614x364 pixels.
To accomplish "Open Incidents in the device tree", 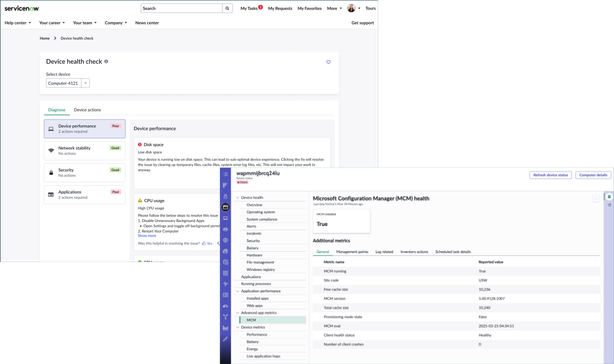I will [254, 233].
